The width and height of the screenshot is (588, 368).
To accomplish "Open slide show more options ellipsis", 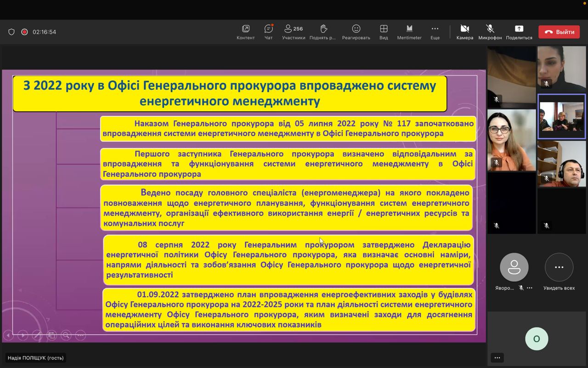I will tap(80, 335).
